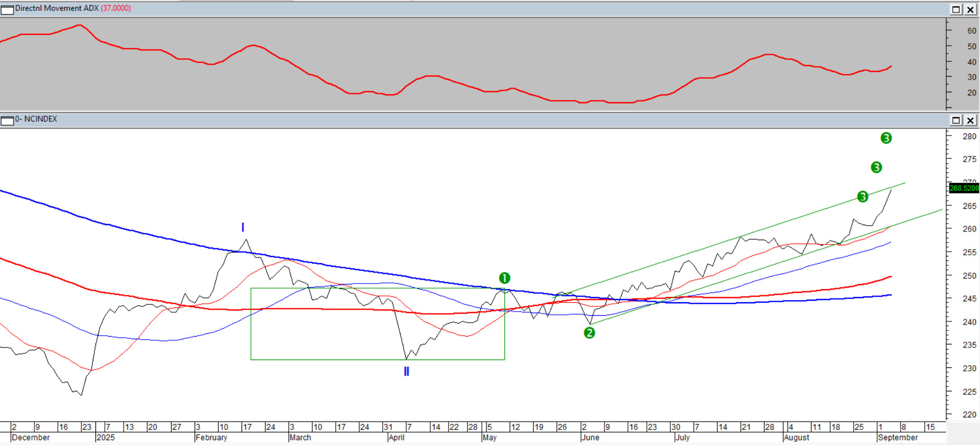The height and width of the screenshot is (445, 980).
Task: Click the 268.5200 current price label
Action: pyautogui.click(x=964, y=188)
